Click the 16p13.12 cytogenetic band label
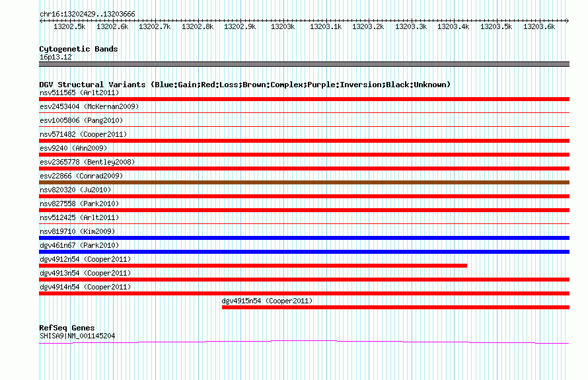Image resolution: width=588 pixels, height=380 pixels. (x=55, y=57)
